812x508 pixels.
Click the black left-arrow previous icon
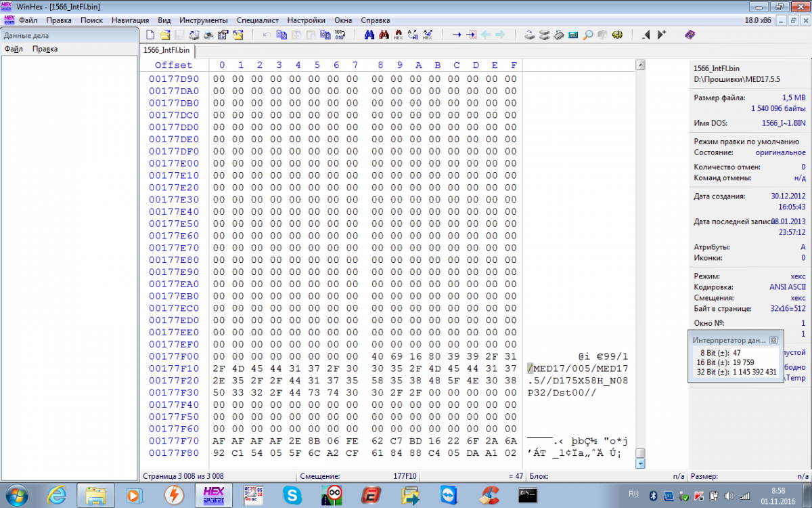pyautogui.click(x=646, y=35)
